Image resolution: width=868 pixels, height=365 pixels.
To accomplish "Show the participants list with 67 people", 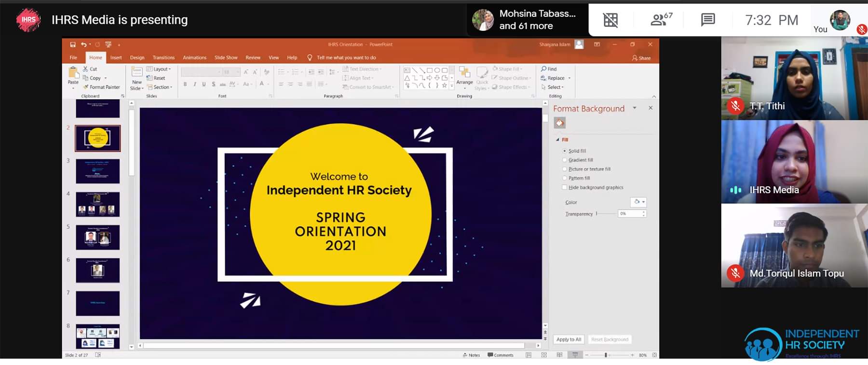I will coord(661,19).
